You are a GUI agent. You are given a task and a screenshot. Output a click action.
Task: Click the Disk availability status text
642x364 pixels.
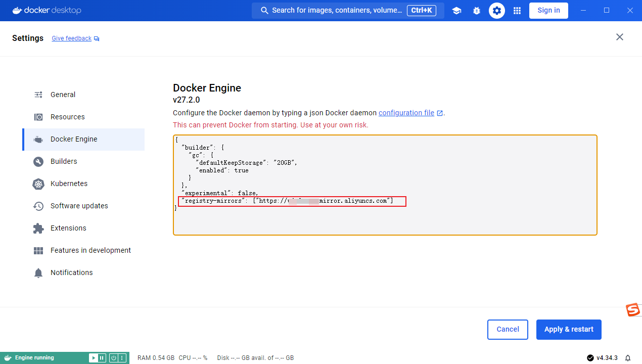[255, 358]
